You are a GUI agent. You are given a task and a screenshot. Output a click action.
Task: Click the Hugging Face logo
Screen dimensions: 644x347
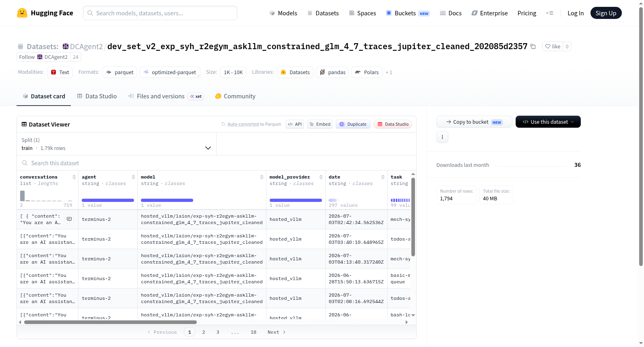pos(45,13)
